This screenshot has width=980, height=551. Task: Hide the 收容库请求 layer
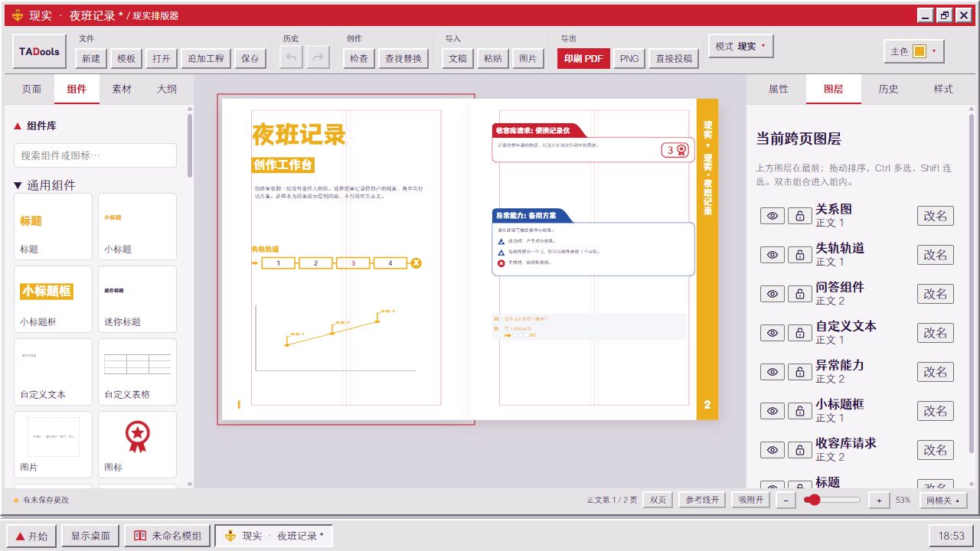click(773, 450)
